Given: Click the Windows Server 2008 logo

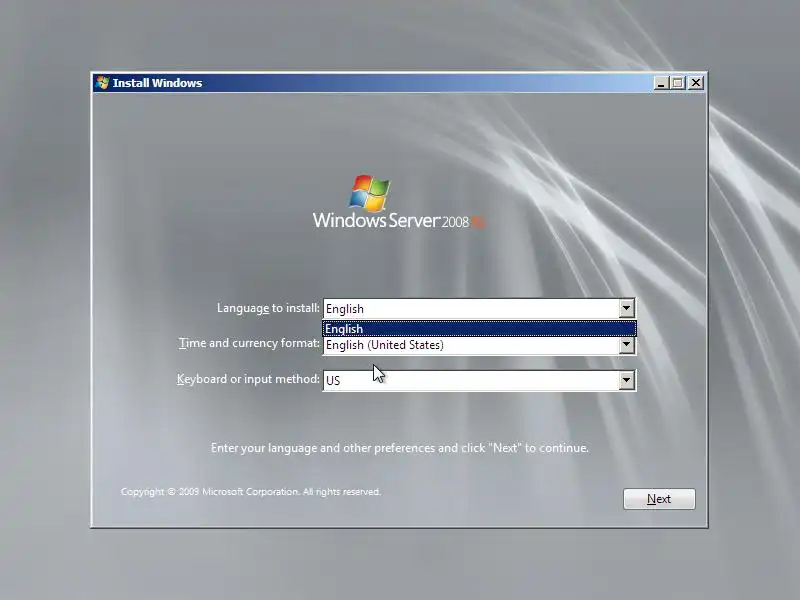Looking at the screenshot, I should [399, 203].
